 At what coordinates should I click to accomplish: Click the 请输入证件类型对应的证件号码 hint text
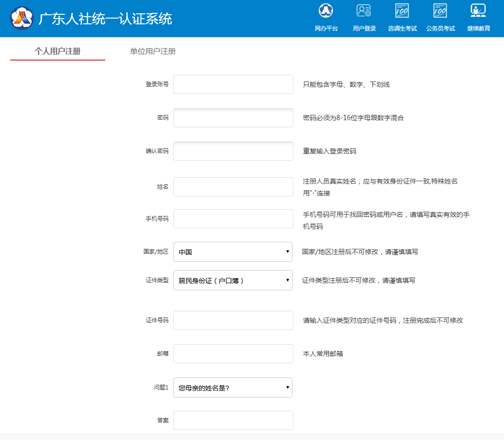pos(383,321)
